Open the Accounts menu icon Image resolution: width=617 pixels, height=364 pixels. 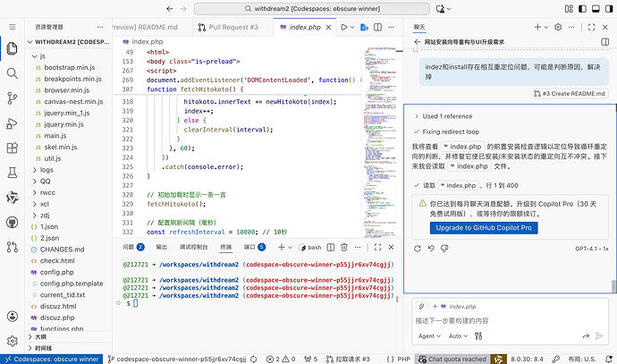pyautogui.click(x=13, y=316)
